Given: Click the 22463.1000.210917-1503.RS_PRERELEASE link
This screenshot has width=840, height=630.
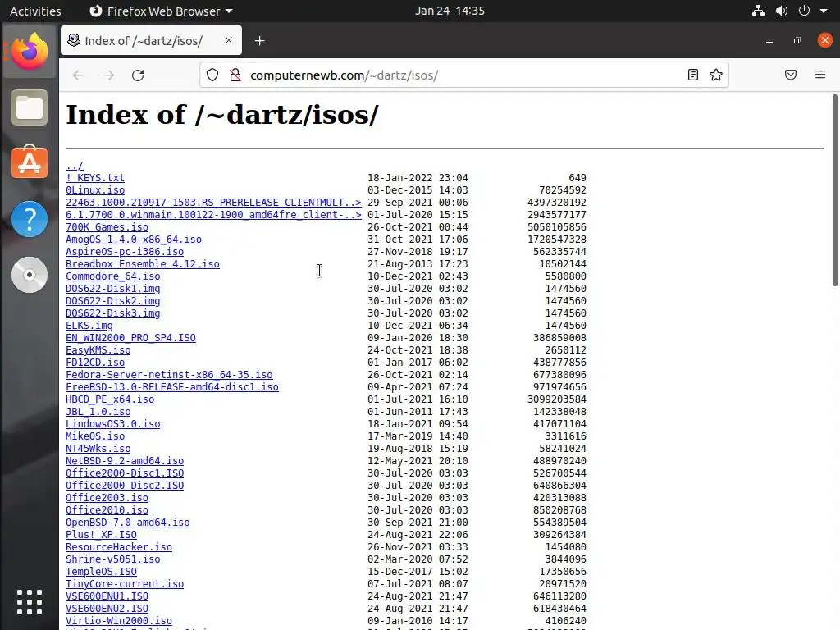Looking at the screenshot, I should (x=213, y=203).
